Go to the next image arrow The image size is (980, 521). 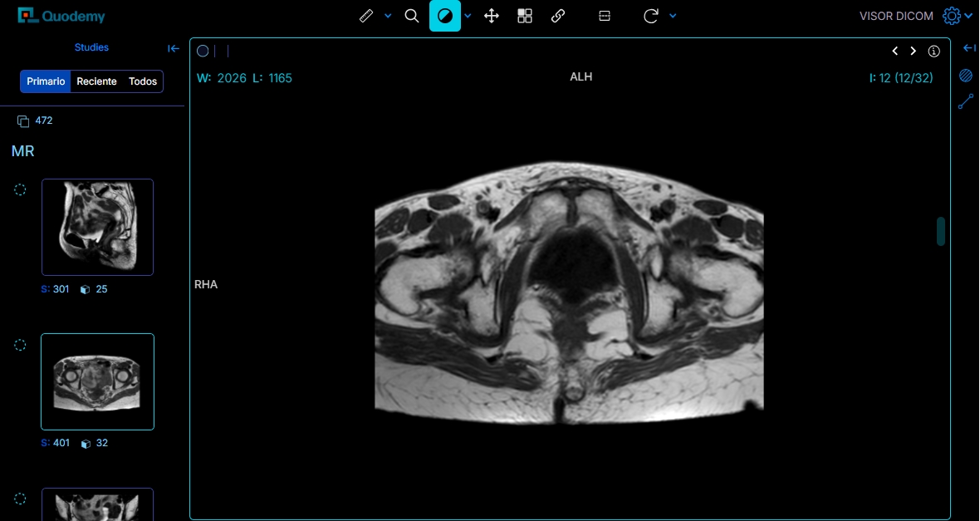[913, 52]
